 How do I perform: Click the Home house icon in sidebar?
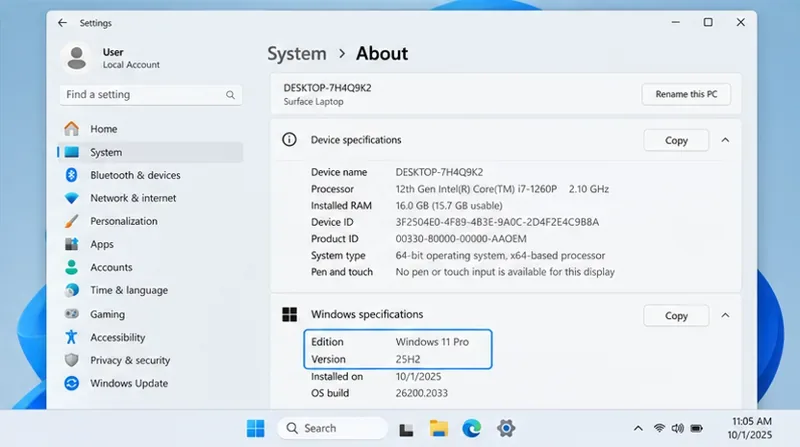tap(71, 129)
